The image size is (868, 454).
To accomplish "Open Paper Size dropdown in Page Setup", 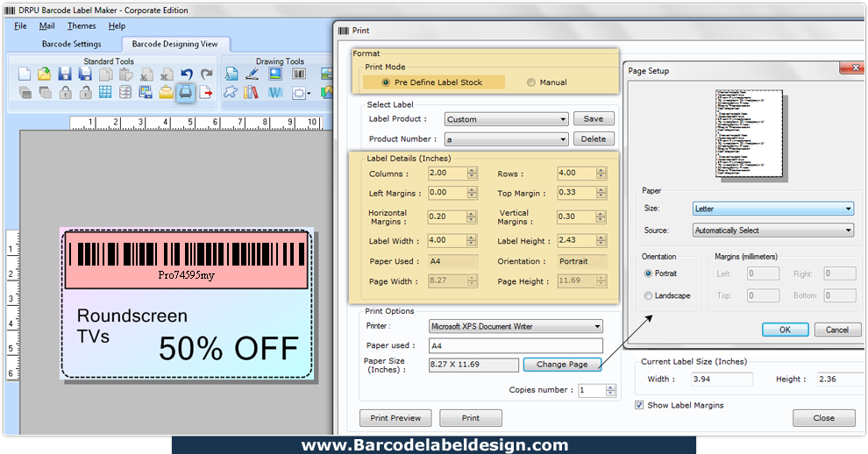I will [x=773, y=209].
